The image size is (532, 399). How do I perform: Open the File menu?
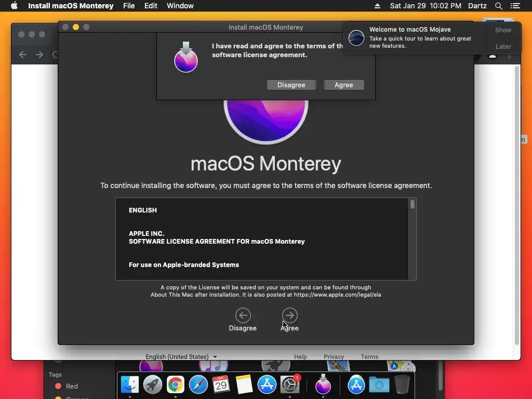[129, 6]
